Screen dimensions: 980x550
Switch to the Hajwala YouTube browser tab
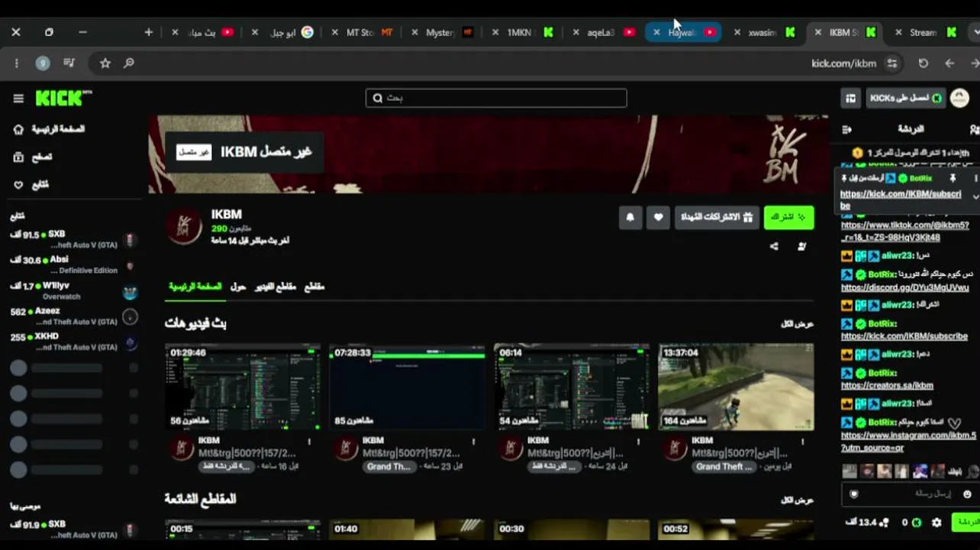[x=683, y=32]
